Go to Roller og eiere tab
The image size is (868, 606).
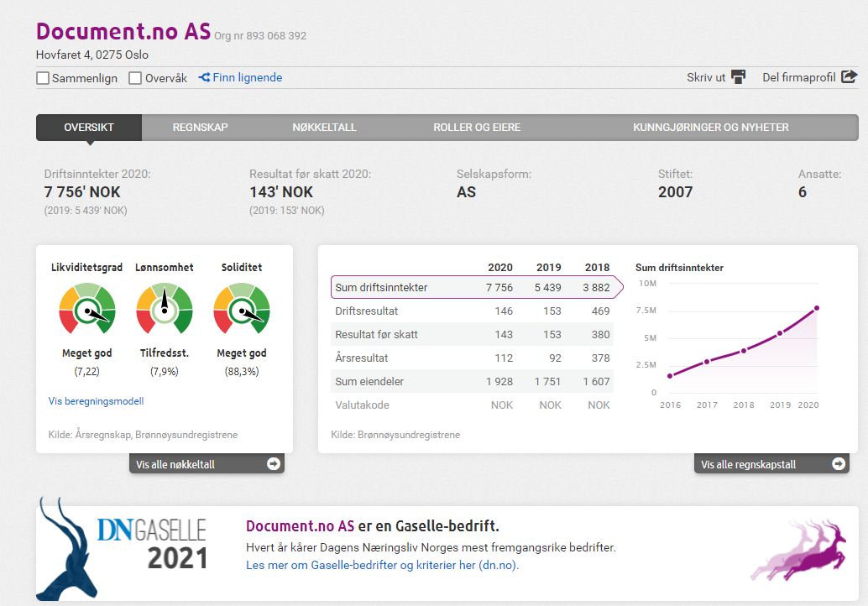(x=477, y=128)
